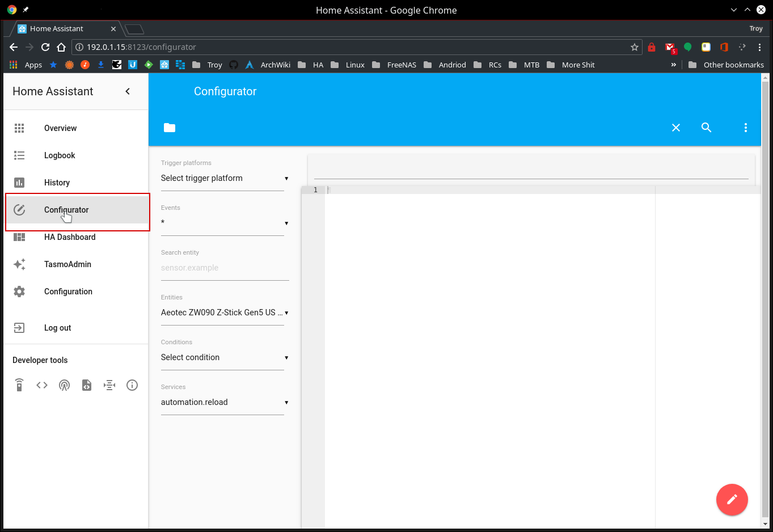The width and height of the screenshot is (773, 532).
Task: Open the Troy bookmarks folder
Action: 207,65
